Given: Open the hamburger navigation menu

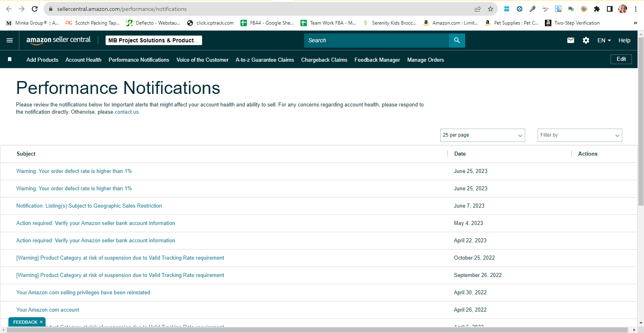Looking at the screenshot, I should (x=10, y=40).
